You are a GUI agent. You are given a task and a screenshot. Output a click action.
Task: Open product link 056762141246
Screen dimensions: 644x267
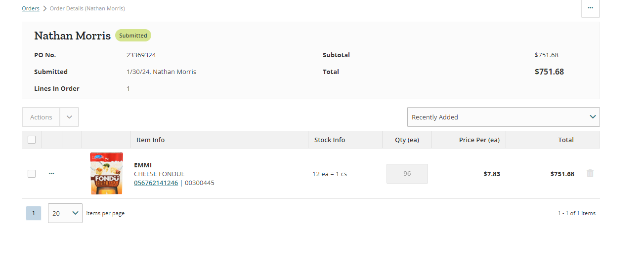coord(156,183)
